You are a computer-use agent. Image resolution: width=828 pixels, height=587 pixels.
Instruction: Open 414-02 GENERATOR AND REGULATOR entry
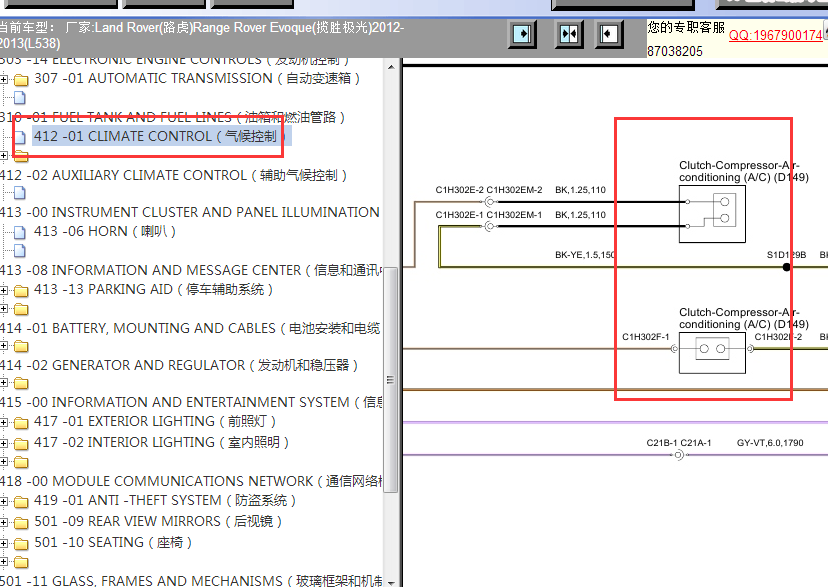tap(179, 365)
